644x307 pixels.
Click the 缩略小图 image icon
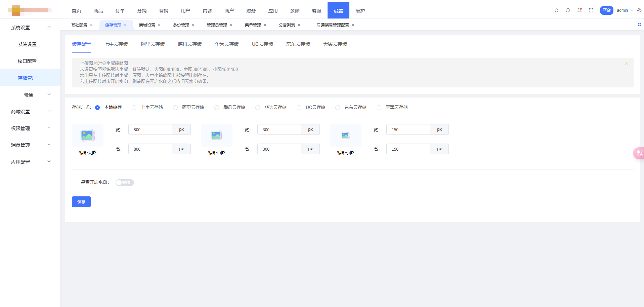tap(346, 135)
